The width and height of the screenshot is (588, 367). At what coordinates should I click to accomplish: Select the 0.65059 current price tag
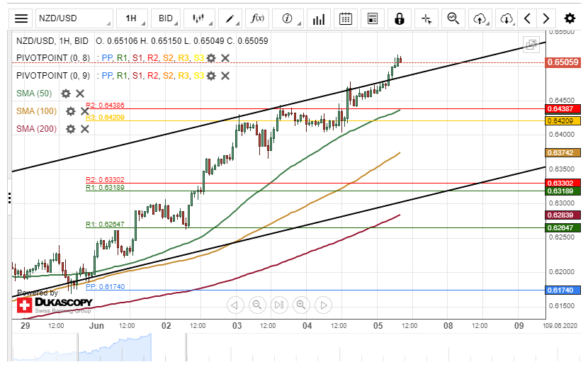pos(563,62)
